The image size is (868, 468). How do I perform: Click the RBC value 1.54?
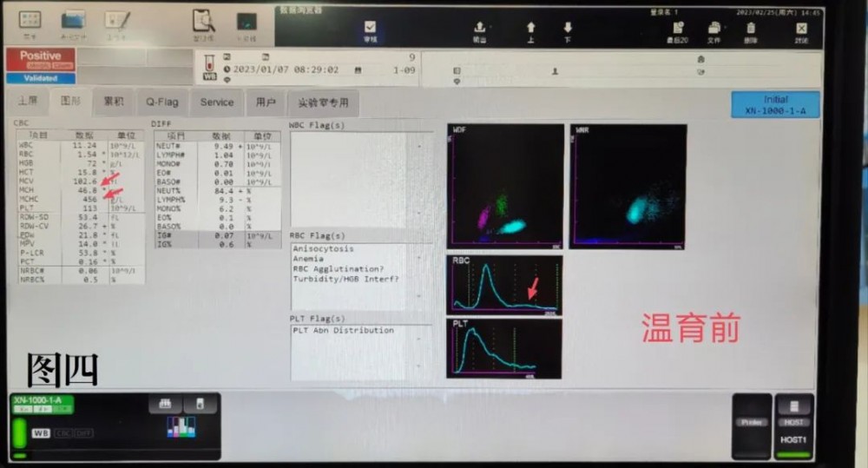[x=87, y=154]
